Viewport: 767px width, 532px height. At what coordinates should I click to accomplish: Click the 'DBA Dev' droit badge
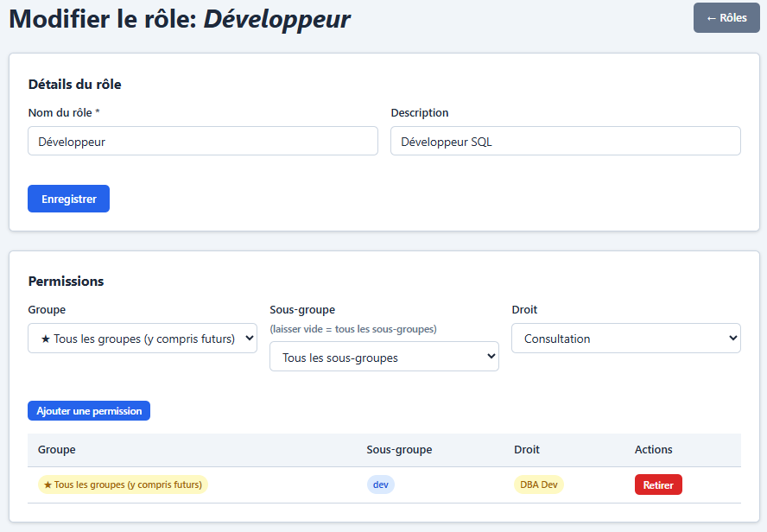pyautogui.click(x=539, y=484)
